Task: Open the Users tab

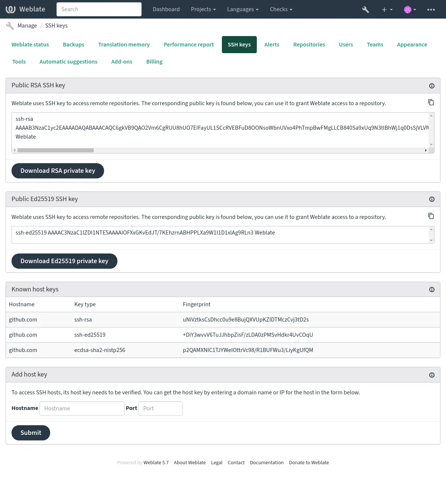Action: click(x=346, y=45)
